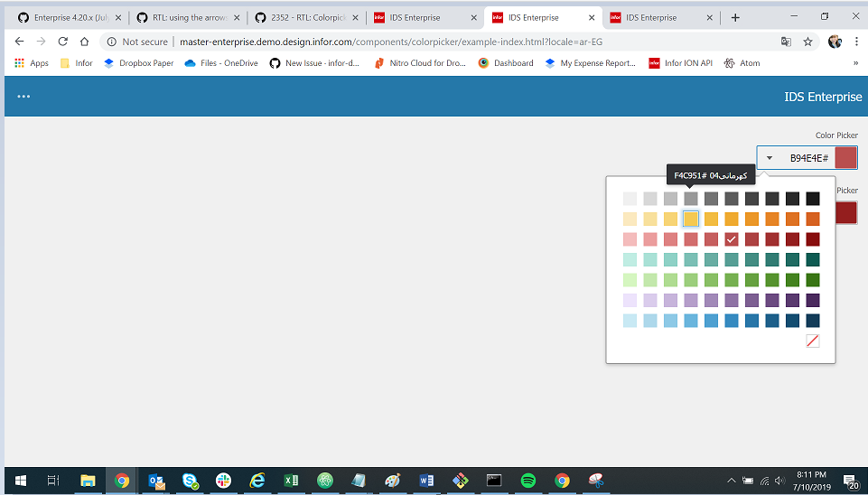Open the Atom bookmark

tap(742, 63)
